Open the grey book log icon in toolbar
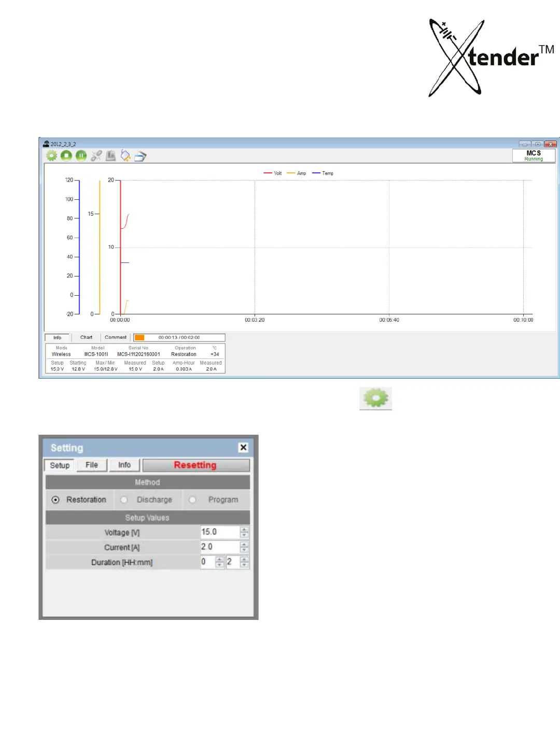Image resolution: width=560 pixels, height=747 pixels. (110, 156)
